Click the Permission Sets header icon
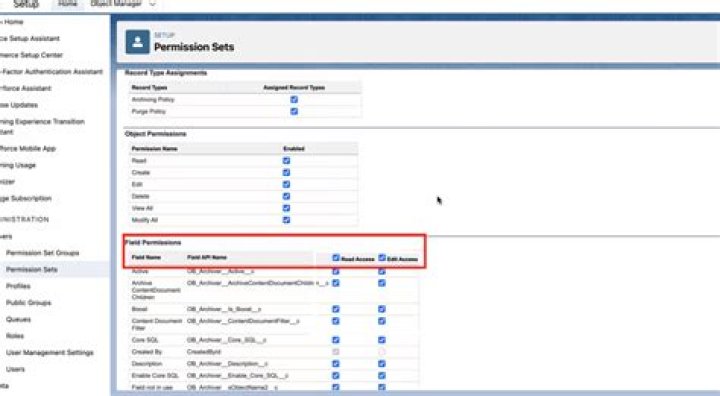Image resolution: width=720 pixels, height=396 pixels. click(137, 42)
